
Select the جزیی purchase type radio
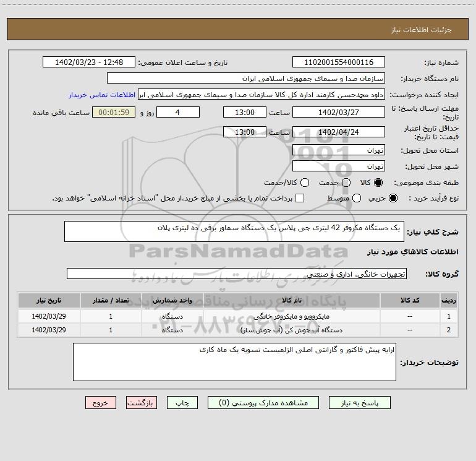pyautogui.click(x=393, y=198)
